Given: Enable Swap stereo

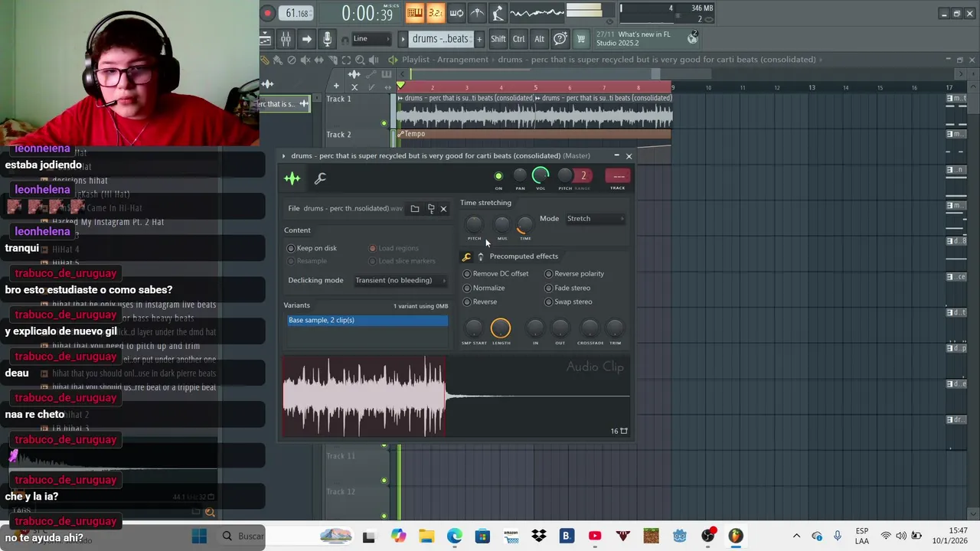Looking at the screenshot, I should coord(568,302).
